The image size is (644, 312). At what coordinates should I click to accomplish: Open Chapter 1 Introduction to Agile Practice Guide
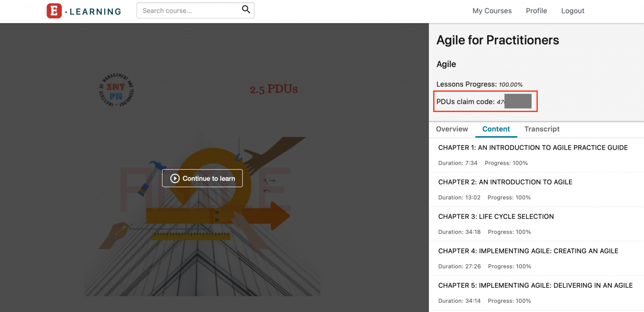(532, 148)
